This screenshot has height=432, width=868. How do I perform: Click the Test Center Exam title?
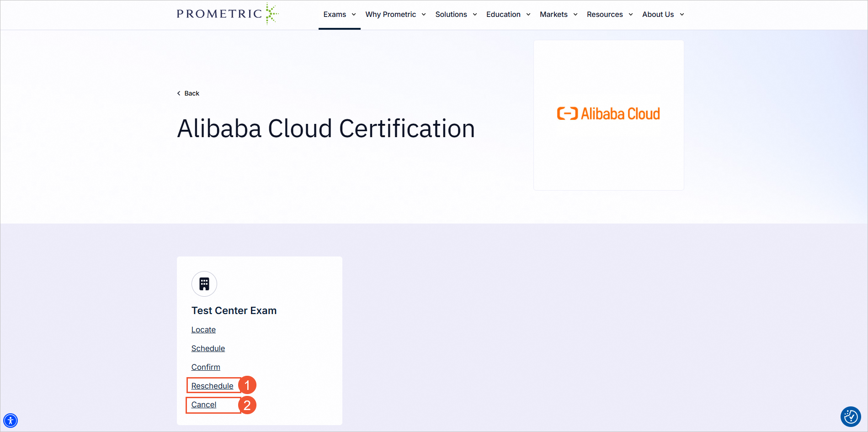234,310
